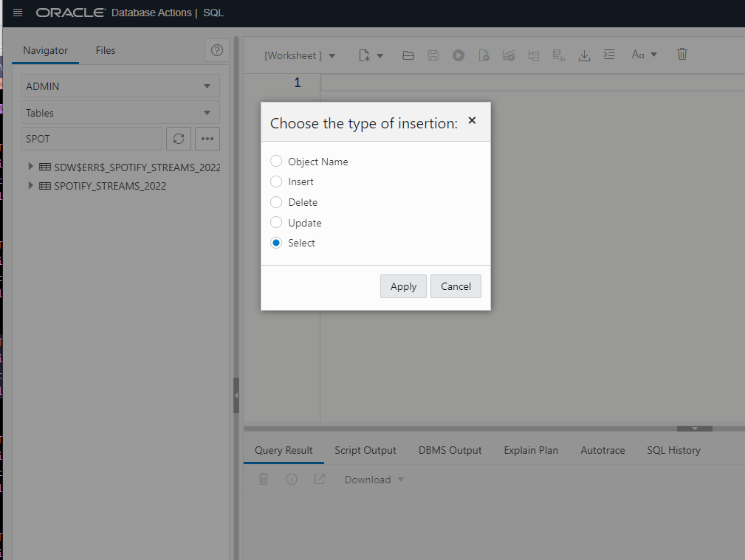Click line number 1 in the gutter

coord(298,83)
